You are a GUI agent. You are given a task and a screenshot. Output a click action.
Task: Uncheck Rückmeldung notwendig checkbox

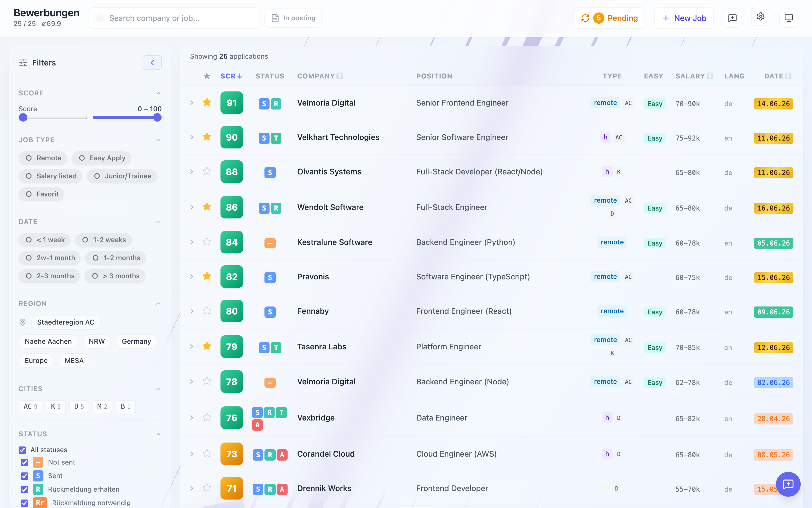(x=25, y=503)
